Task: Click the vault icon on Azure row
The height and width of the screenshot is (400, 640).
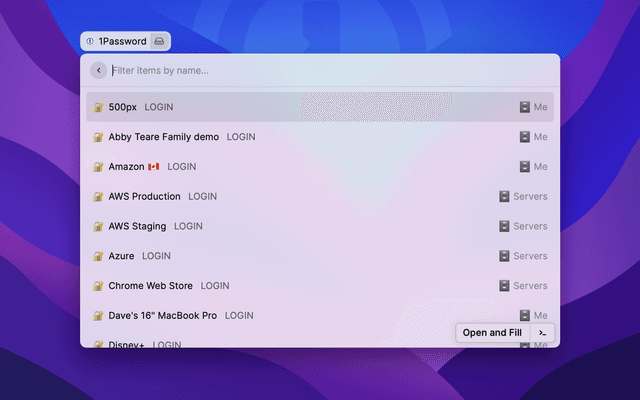Action: [504, 256]
